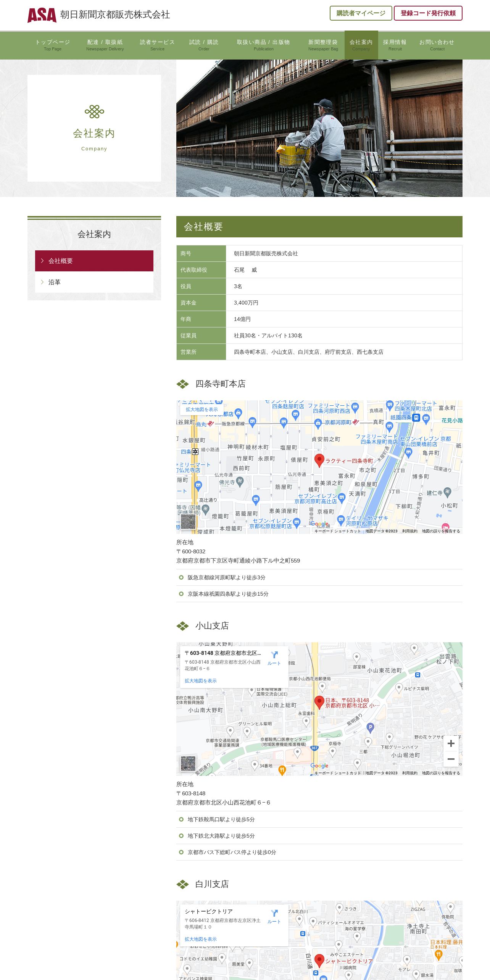Click キーボードショートカット on 小山支店 map

337,773
